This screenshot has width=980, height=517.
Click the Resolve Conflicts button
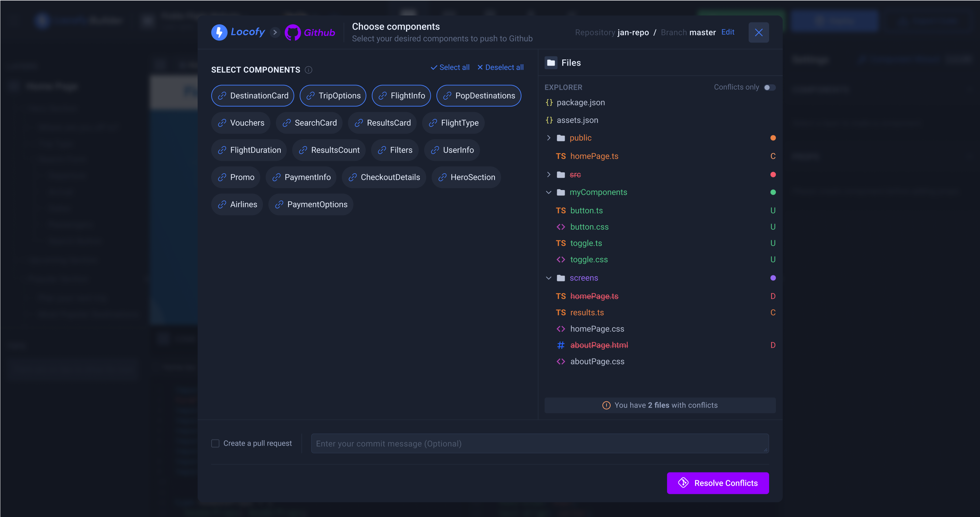pos(718,483)
